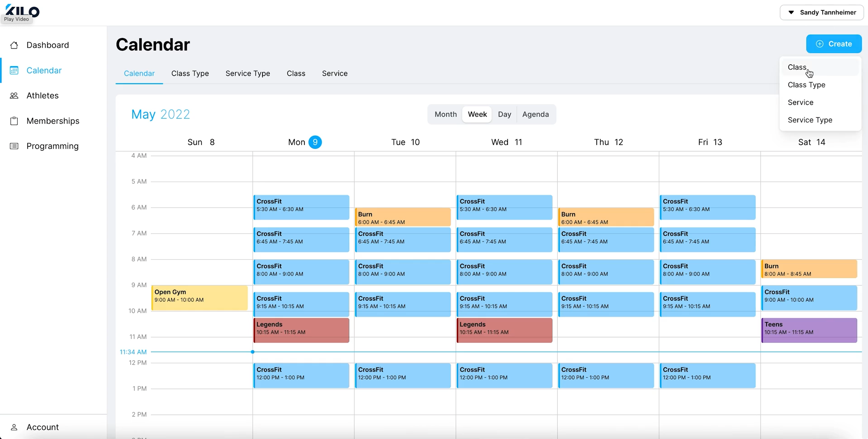This screenshot has height=439, width=868.
Task: Select Service Type in the Create menu
Action: click(810, 120)
